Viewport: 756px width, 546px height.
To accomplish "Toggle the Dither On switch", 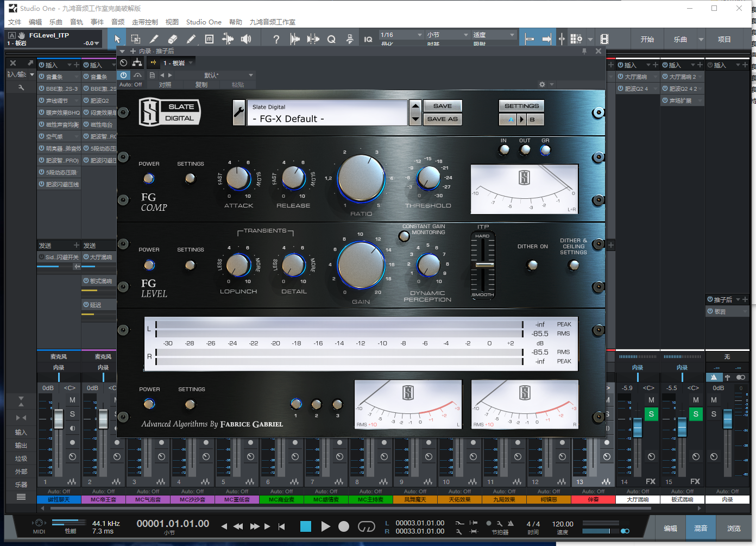I will [x=533, y=265].
